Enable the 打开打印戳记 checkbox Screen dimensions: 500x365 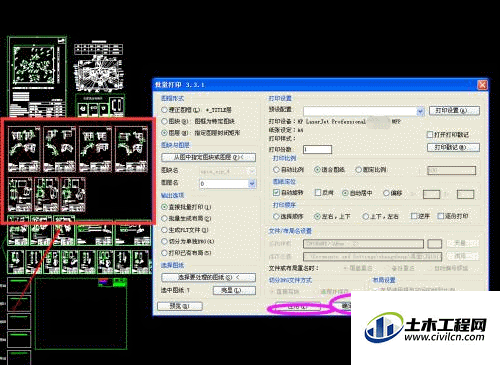[430, 135]
